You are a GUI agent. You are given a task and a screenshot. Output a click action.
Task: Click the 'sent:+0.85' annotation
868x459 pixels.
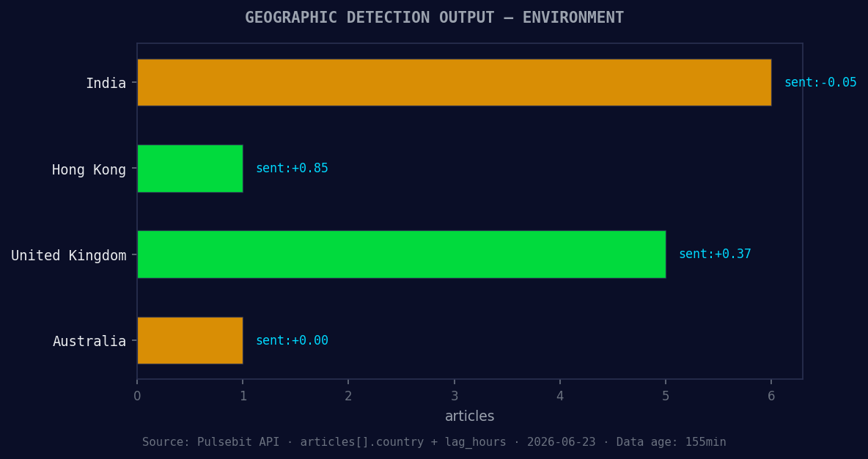tap(292, 169)
